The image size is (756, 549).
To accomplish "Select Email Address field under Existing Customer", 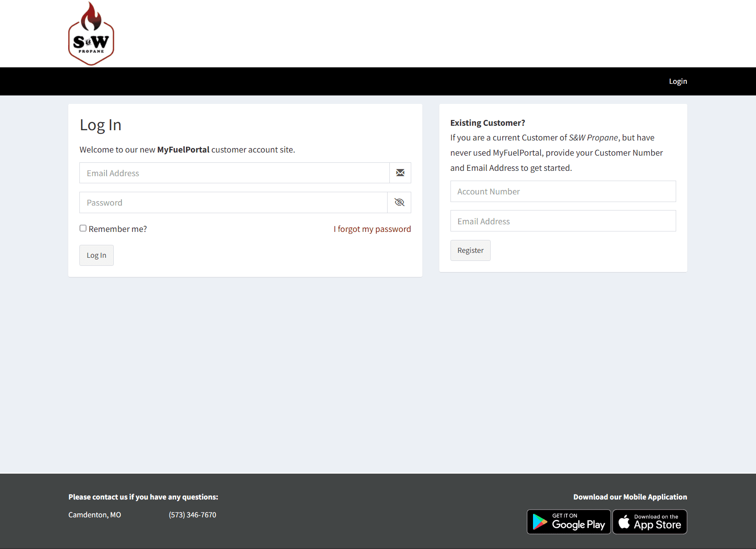I will click(x=563, y=221).
